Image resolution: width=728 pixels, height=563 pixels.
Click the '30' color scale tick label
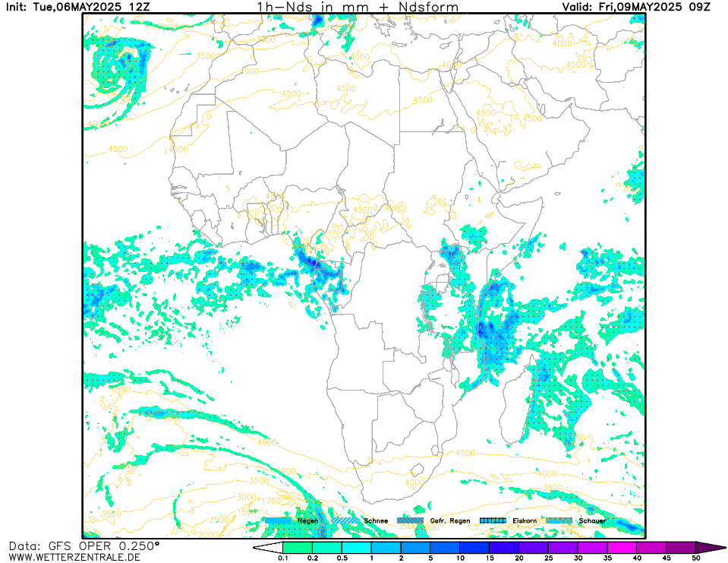coord(578,558)
